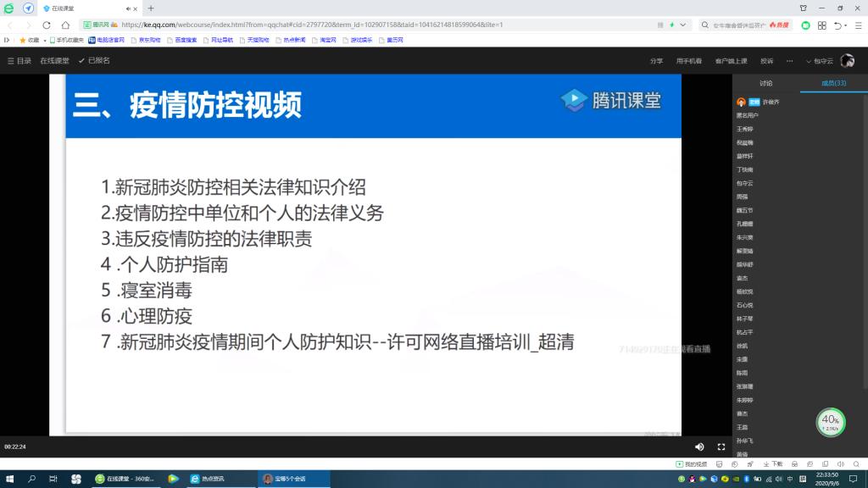Open Windows Task View
The width and height of the screenshot is (868, 488).
(53, 479)
